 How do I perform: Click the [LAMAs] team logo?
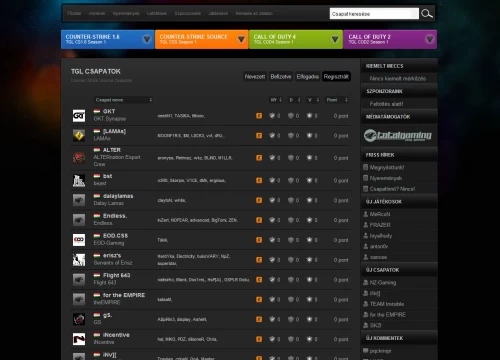tap(79, 136)
